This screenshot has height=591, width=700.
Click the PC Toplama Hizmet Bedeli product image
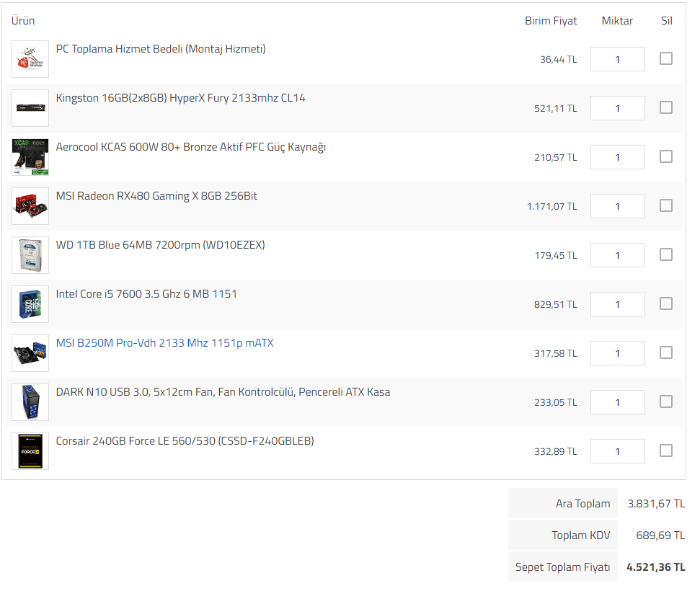(30, 59)
